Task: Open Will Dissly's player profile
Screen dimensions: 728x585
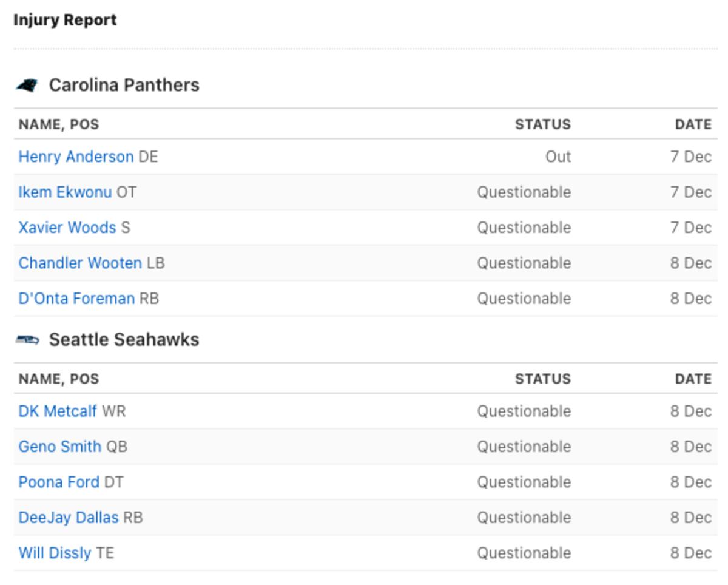Action: 55,553
